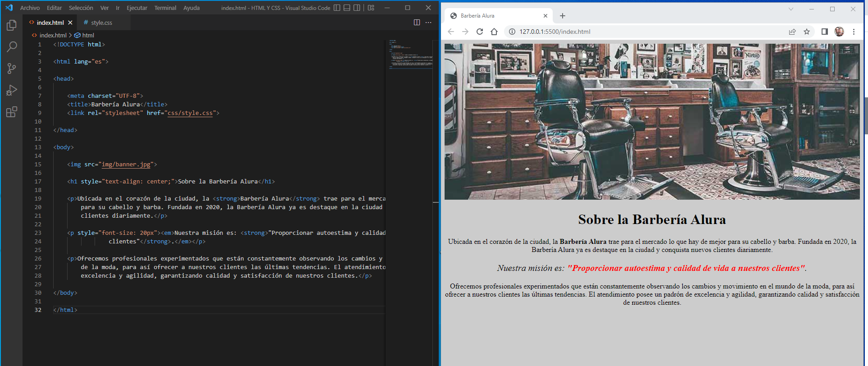Viewport: 868px width, 366px height.
Task: Open the Ejecutar menu
Action: tap(137, 8)
